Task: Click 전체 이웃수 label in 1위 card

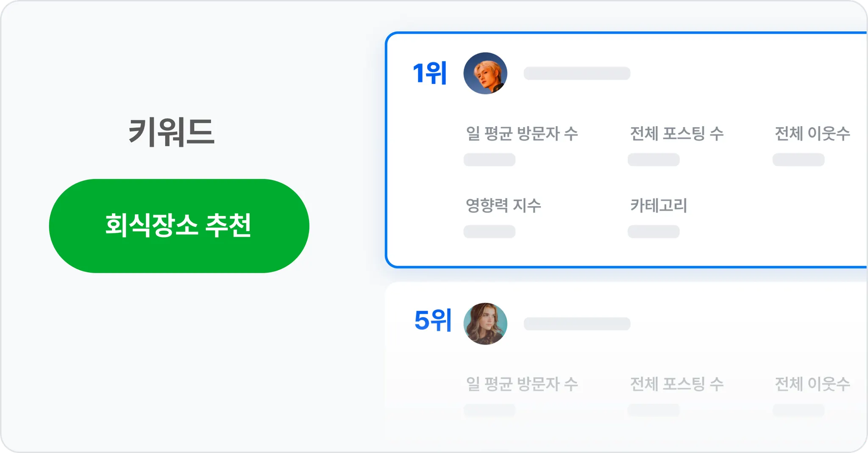Action: (x=812, y=134)
